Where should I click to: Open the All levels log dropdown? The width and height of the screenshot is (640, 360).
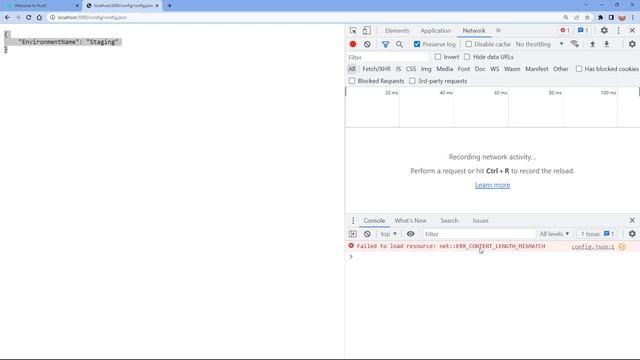554,234
